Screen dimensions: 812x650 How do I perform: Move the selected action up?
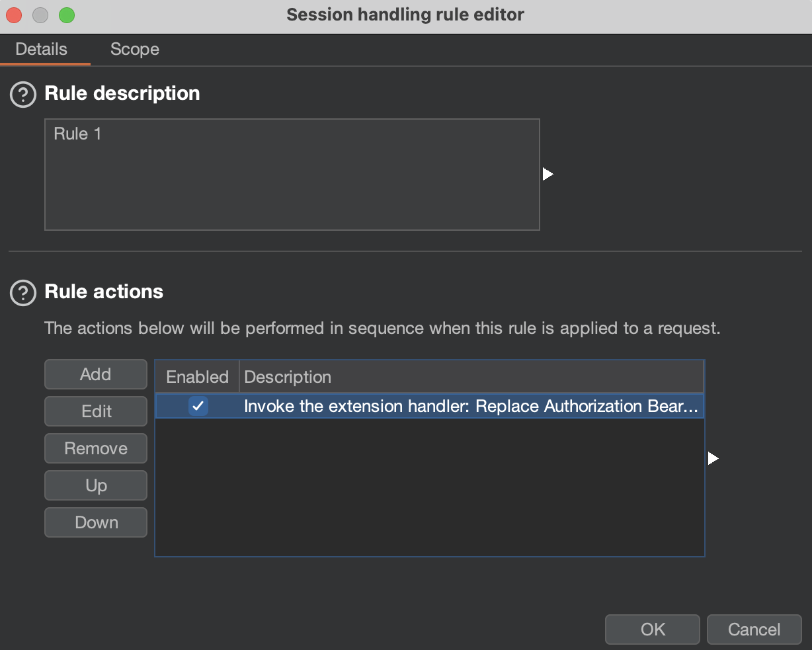pos(95,485)
